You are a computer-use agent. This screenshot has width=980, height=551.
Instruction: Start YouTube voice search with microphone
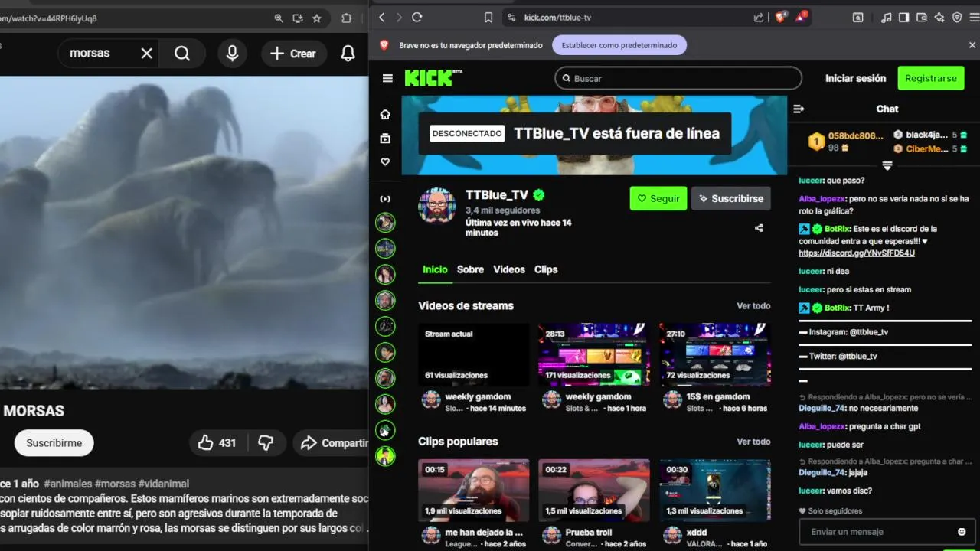coord(232,54)
